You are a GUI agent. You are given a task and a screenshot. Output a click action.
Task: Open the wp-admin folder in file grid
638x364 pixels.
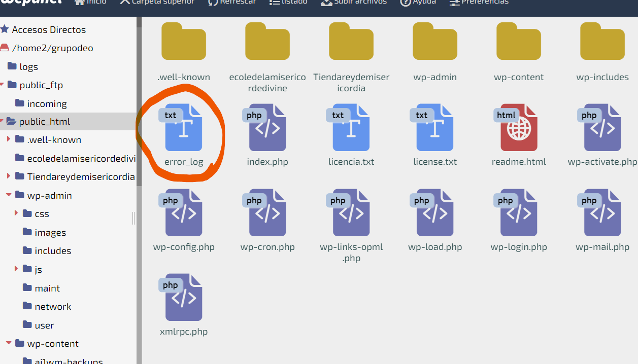coord(435,42)
